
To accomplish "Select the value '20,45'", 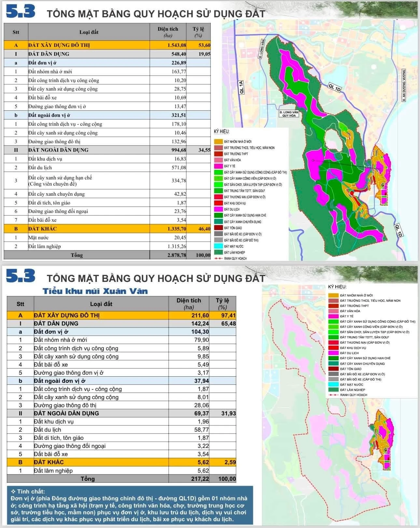I will tap(180, 238).
